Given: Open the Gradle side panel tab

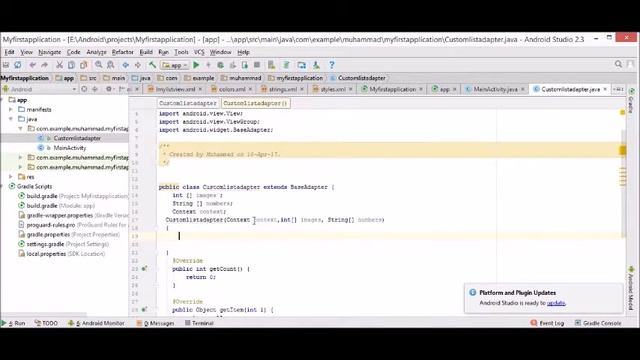Looking at the screenshot, I should 631,100.
